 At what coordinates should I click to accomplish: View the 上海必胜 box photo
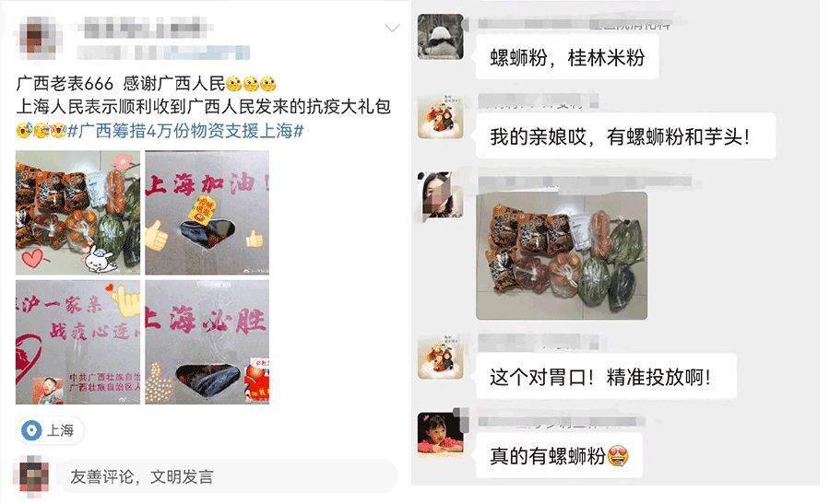[x=207, y=342]
